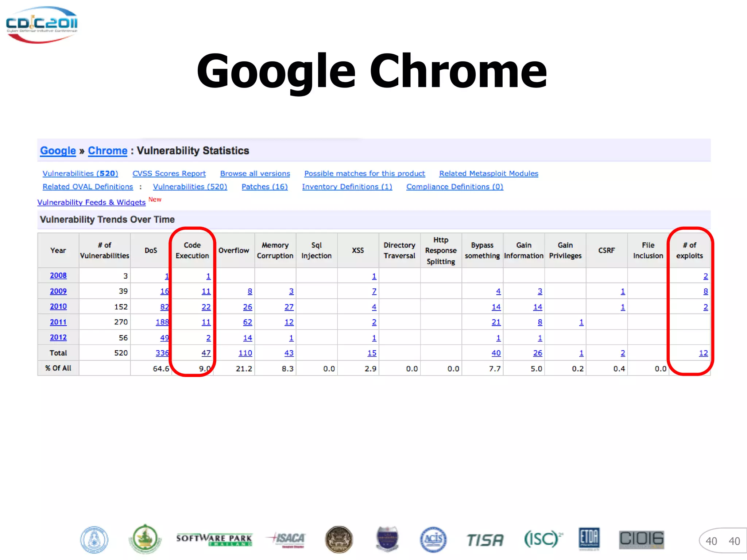The width and height of the screenshot is (747, 560).
Task: Open Vulnerabilities (520) top link
Action: 80,174
